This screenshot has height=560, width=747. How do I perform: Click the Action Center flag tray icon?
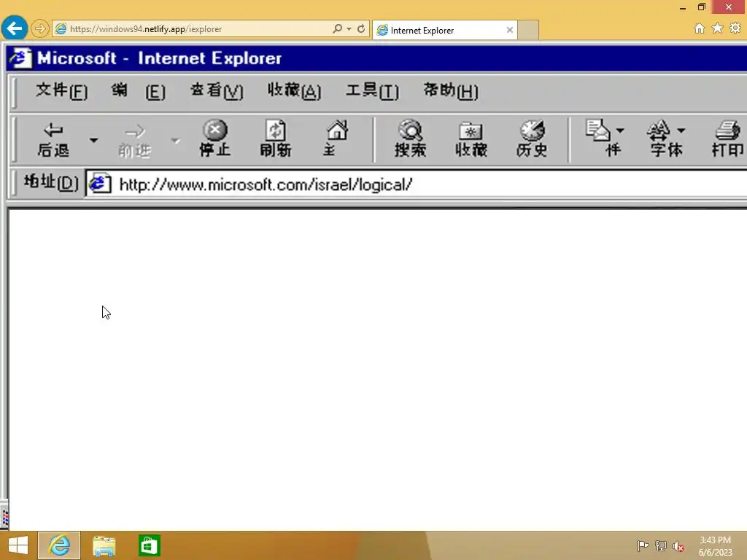643,545
